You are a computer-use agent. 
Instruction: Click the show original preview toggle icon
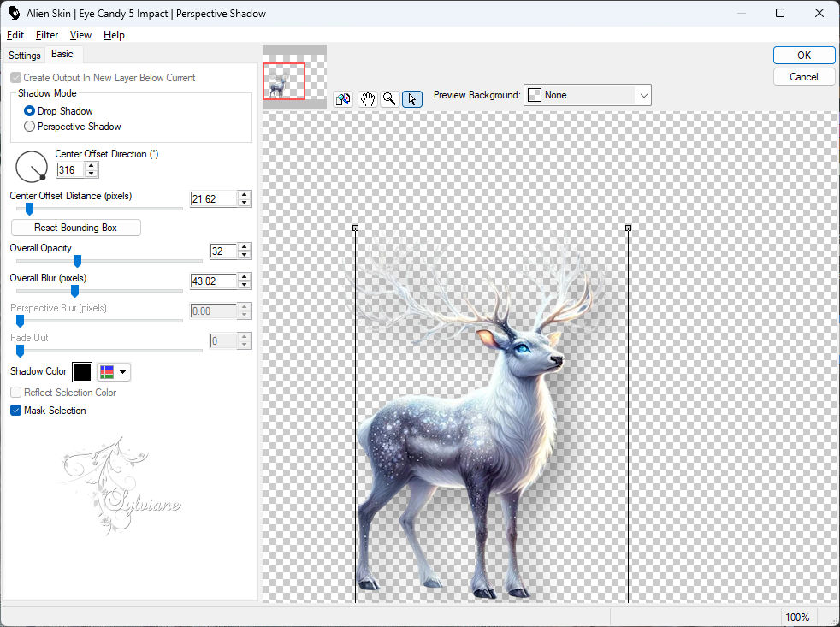click(x=343, y=99)
